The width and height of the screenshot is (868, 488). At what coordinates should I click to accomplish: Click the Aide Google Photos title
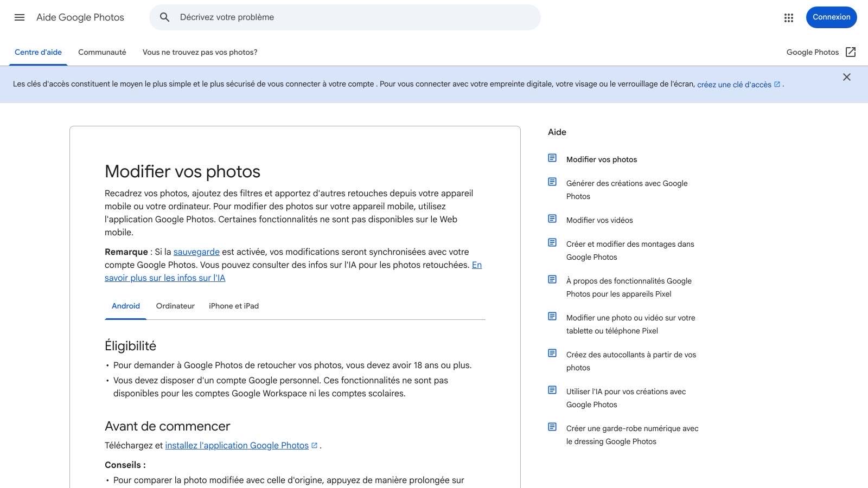(80, 17)
